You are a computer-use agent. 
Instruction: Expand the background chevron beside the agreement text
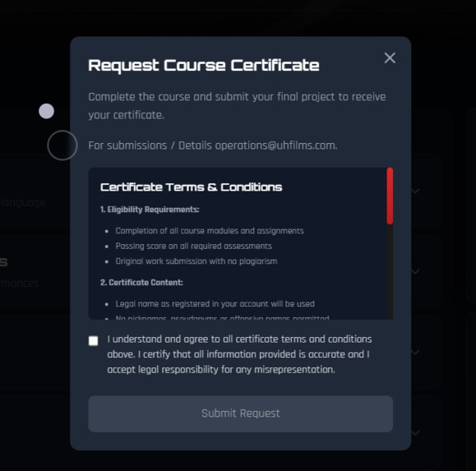click(415, 353)
